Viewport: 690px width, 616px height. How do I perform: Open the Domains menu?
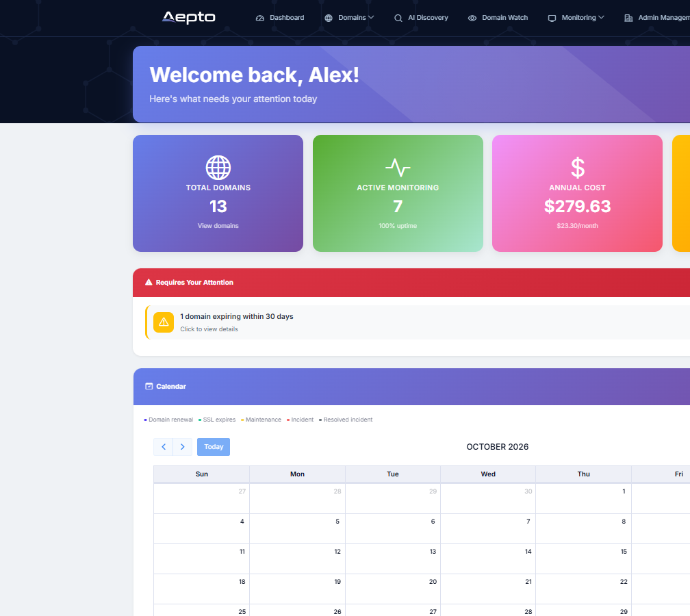(349, 18)
